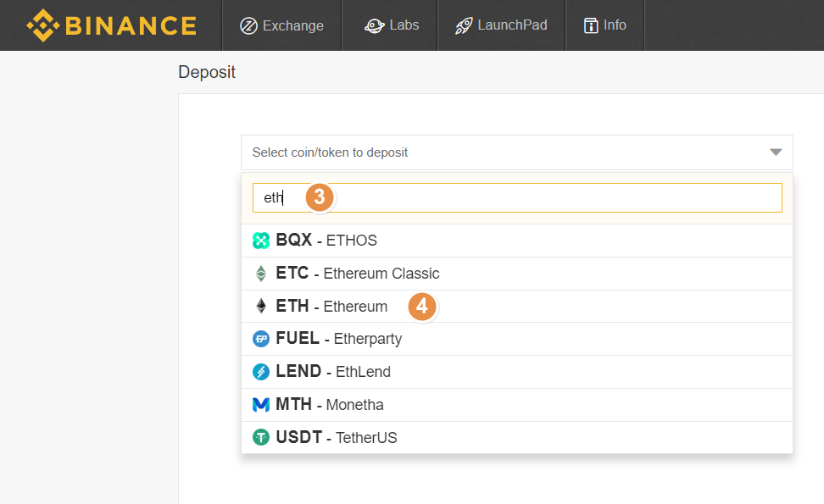Choose ETH - Ethereum from the list
The height and width of the screenshot is (504, 824).
(517, 306)
